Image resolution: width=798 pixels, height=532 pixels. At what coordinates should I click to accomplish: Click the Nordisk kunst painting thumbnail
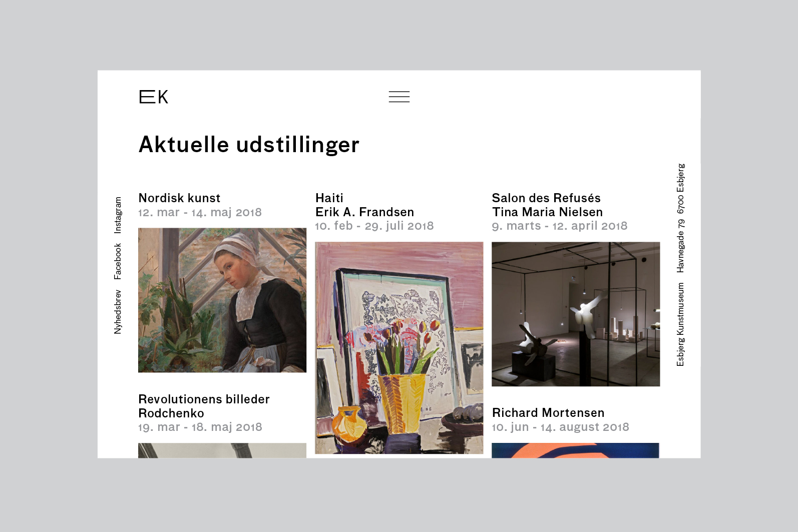click(x=222, y=300)
